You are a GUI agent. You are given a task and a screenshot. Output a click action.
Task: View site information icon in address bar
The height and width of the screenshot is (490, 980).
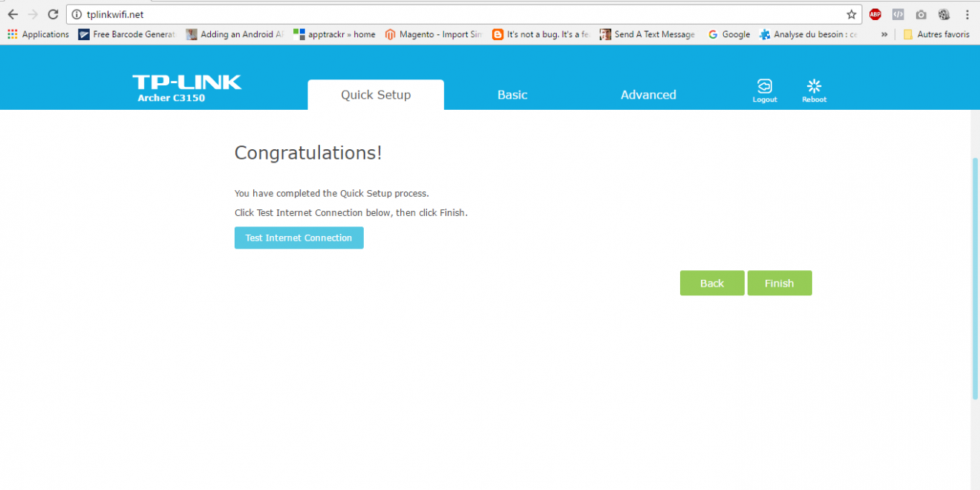point(76,14)
